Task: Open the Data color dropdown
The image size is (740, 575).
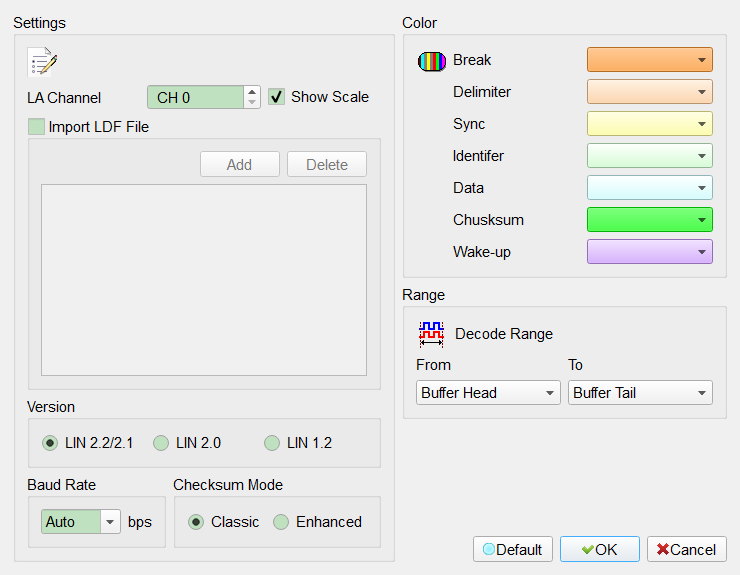Action: coord(650,188)
